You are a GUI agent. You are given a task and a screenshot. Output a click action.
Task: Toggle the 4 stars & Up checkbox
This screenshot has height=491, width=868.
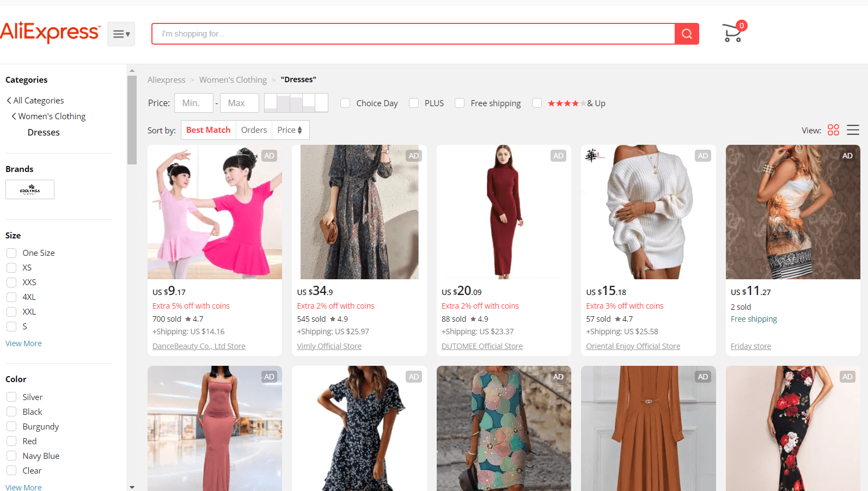click(537, 103)
